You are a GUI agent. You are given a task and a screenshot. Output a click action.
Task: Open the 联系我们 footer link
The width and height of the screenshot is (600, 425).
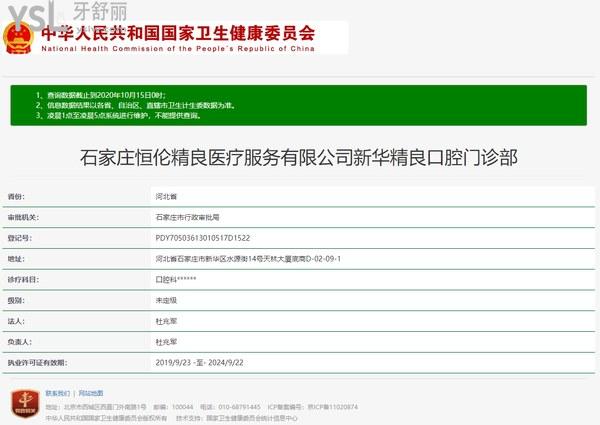[57, 393]
